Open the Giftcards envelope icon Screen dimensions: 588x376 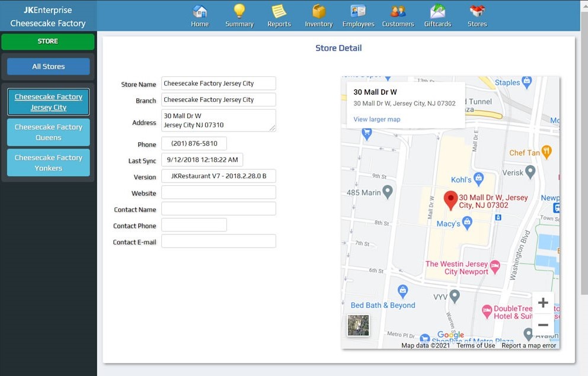click(437, 11)
